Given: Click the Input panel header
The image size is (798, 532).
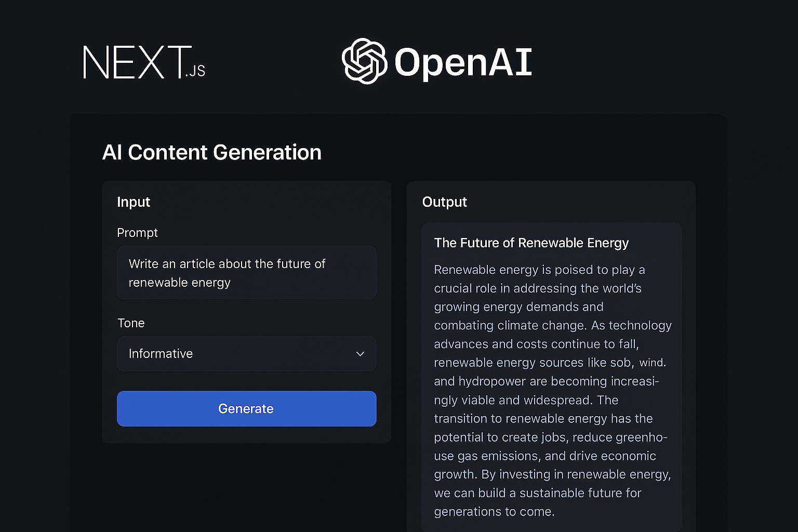Looking at the screenshot, I should click(134, 202).
